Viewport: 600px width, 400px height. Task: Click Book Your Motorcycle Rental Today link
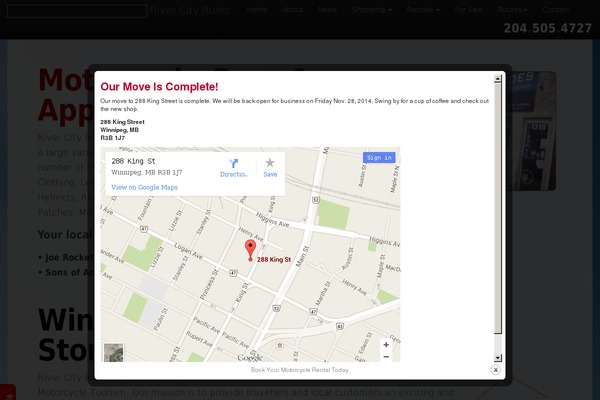300,370
